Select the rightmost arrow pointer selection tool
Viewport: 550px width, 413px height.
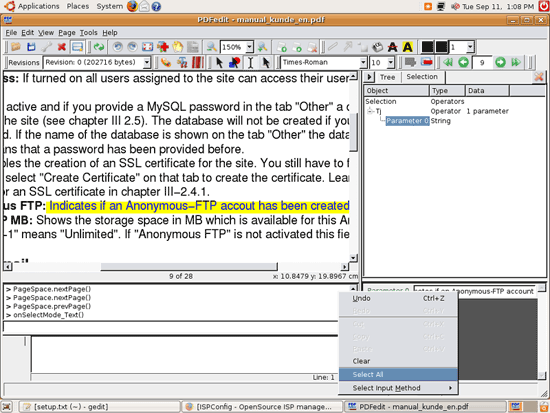266,63
